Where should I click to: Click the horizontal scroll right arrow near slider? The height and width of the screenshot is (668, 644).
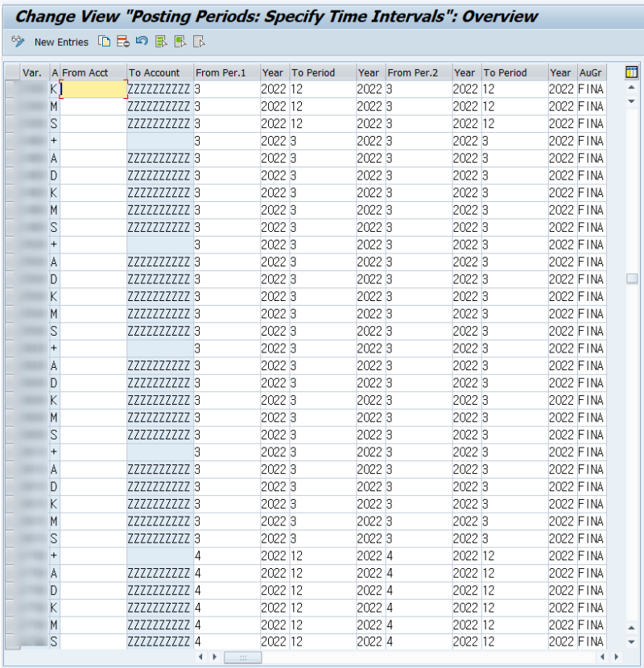tap(214, 657)
